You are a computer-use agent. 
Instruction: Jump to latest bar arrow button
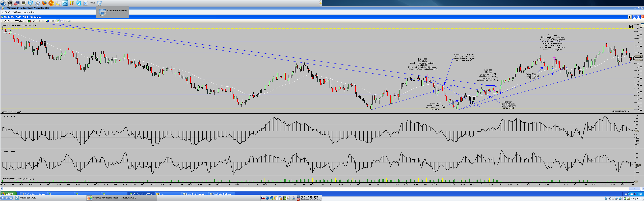631,26
